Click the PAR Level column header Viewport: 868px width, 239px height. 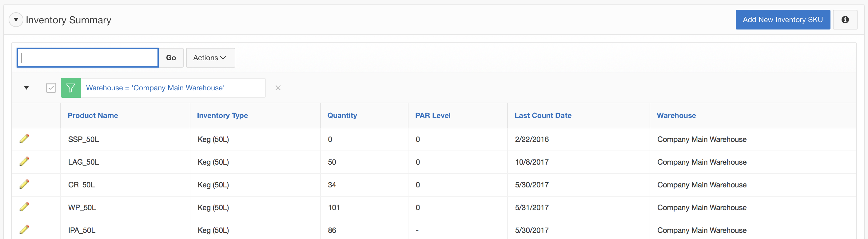click(432, 116)
